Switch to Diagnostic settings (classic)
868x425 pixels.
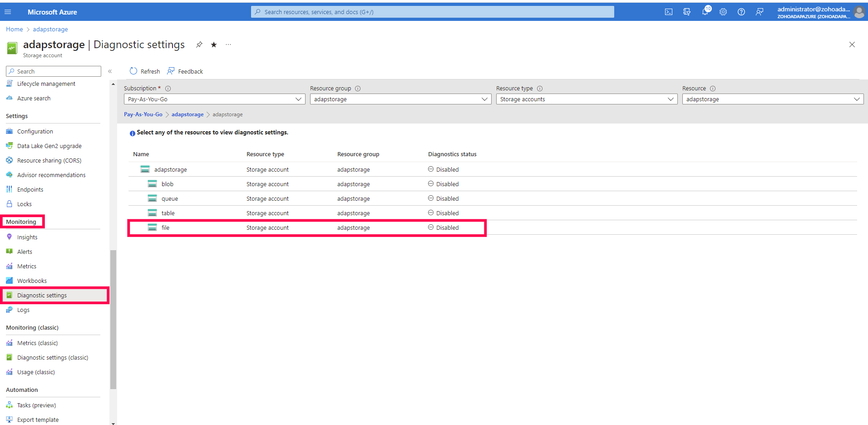click(53, 357)
